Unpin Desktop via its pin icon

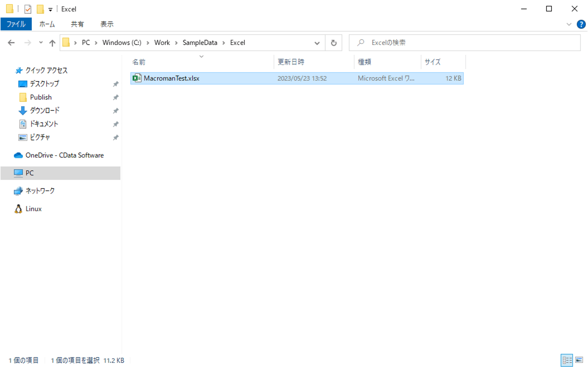116,84
